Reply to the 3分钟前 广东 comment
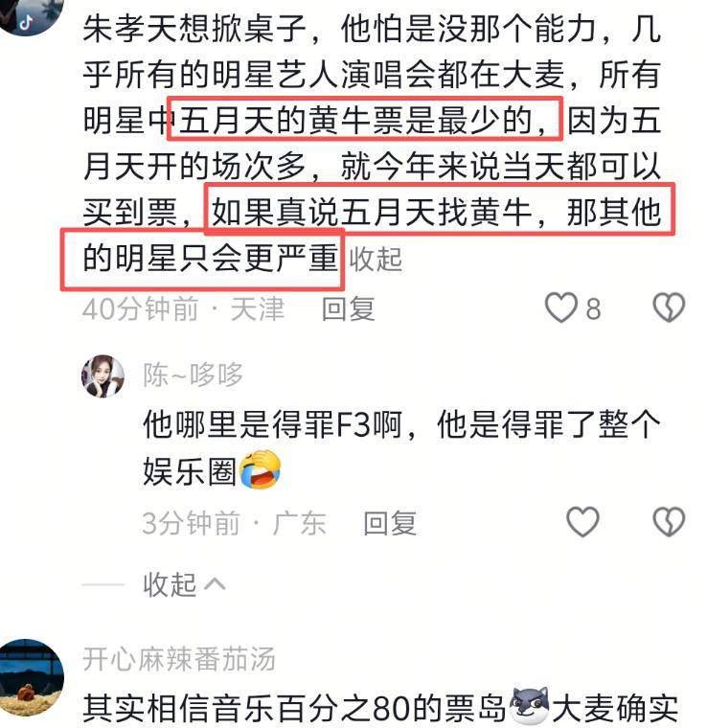The height and width of the screenshot is (728, 707). 390,523
